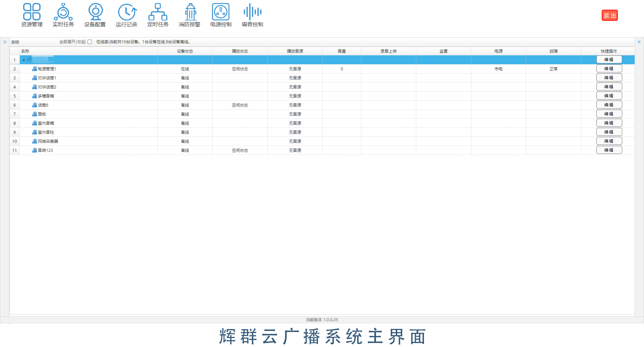Screen dimensions: 644x347
Task: Open the 定时任务 scheduler
Action: (x=158, y=15)
